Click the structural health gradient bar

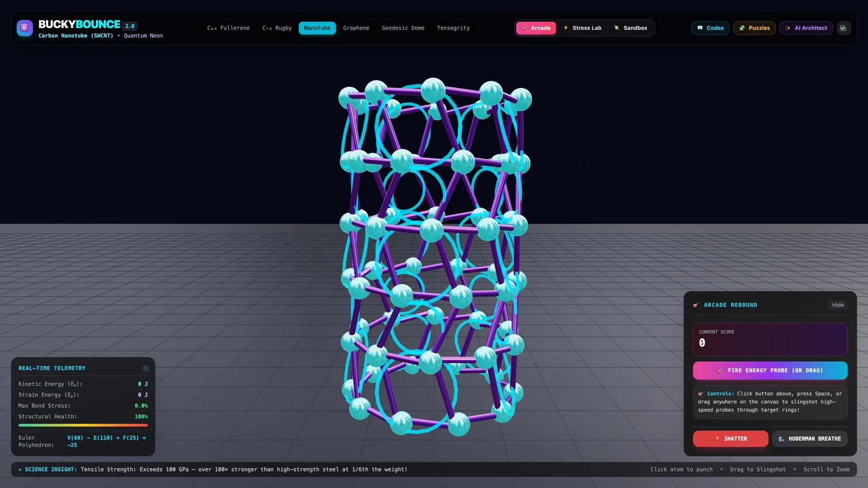click(83, 425)
